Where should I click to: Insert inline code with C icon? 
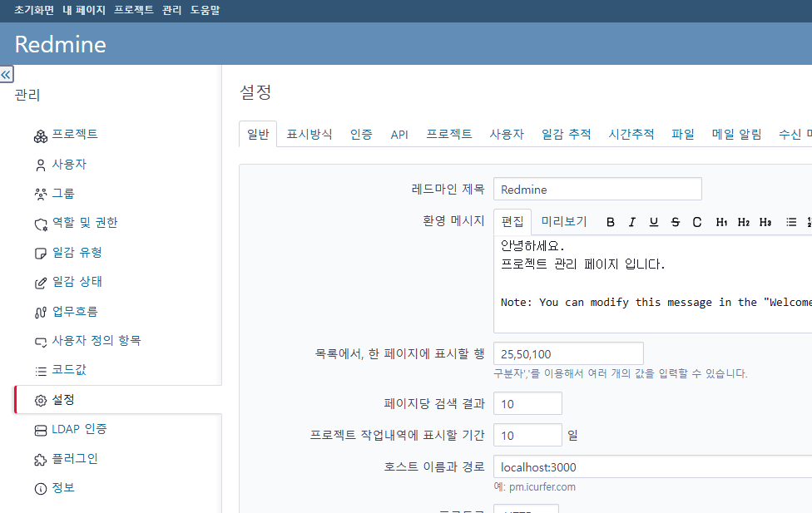pyautogui.click(x=697, y=222)
